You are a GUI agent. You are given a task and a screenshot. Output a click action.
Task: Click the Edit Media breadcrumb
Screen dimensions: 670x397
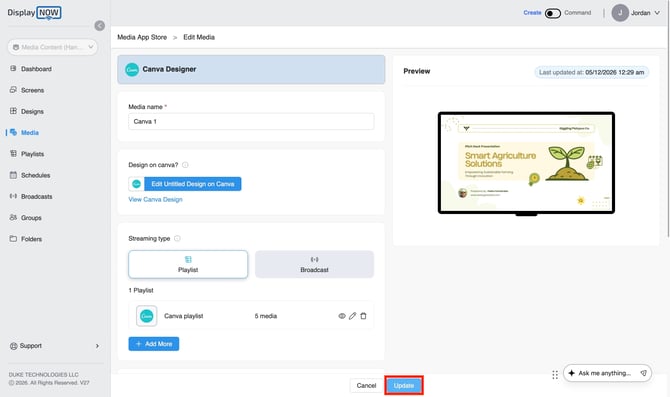point(199,37)
